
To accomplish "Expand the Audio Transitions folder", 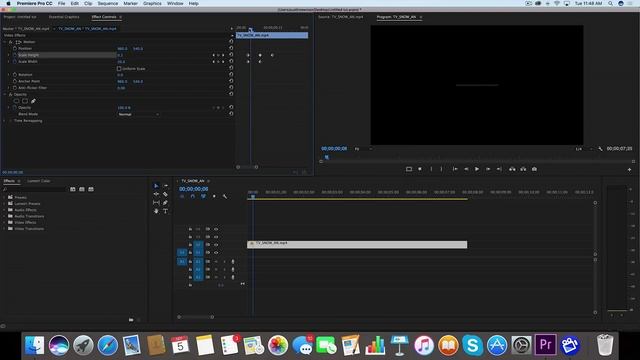I will 4,216.
